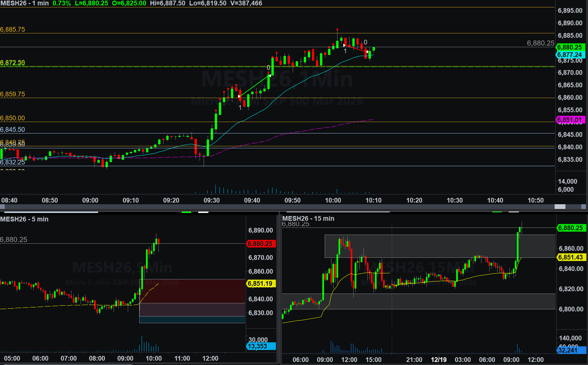588x365 pixels.
Task: Click the 6,832.25 price level label
Action: [x=13, y=162]
